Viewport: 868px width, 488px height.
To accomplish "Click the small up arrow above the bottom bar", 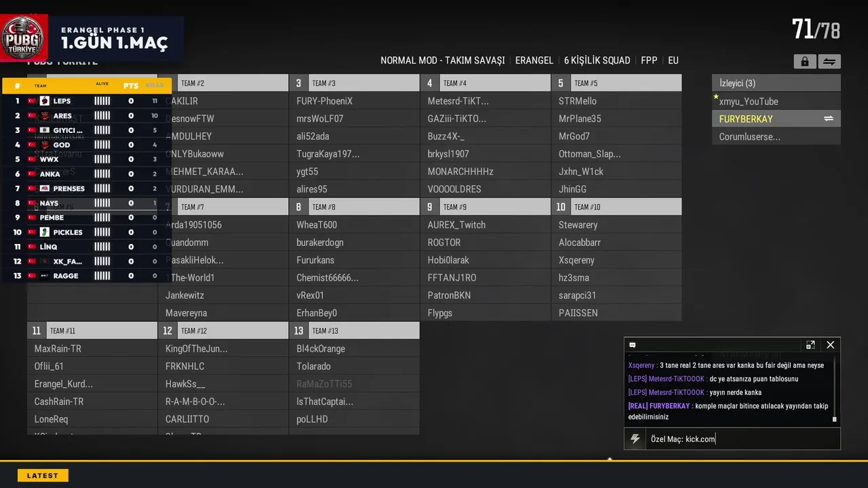I will click(609, 459).
